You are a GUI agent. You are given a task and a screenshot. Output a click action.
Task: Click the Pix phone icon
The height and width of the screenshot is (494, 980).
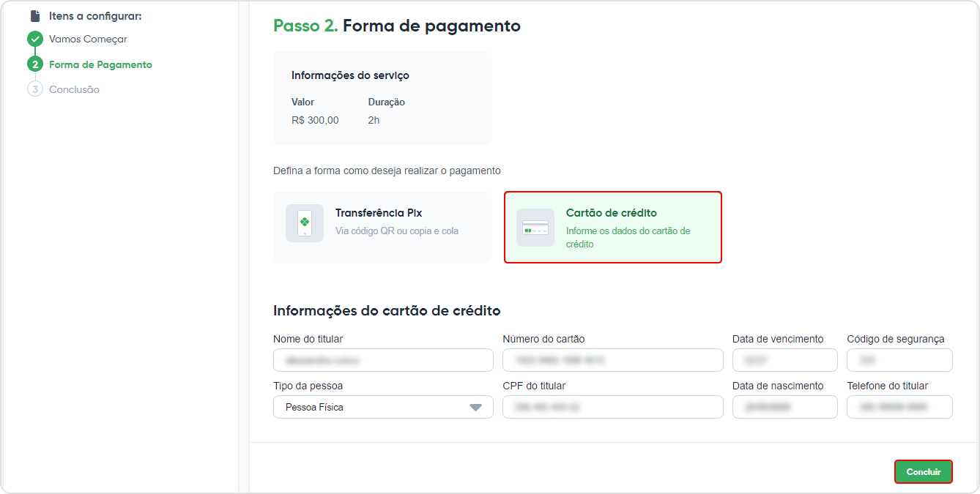(305, 223)
